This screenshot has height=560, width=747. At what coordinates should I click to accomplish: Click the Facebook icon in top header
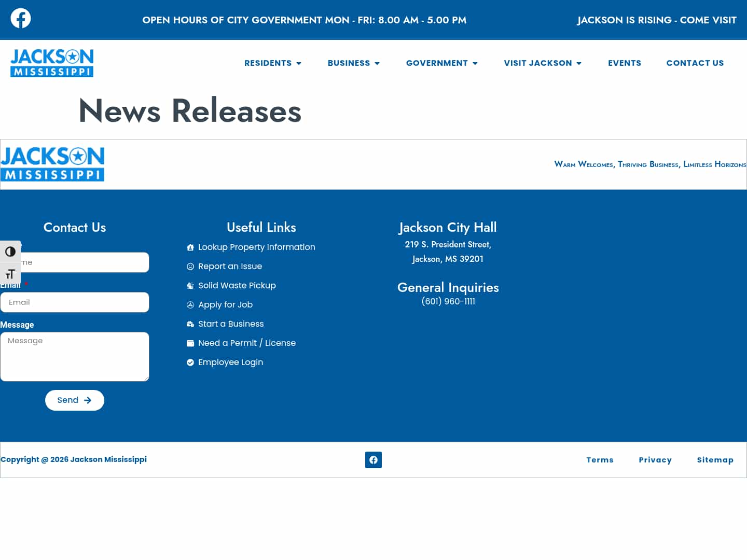click(20, 18)
